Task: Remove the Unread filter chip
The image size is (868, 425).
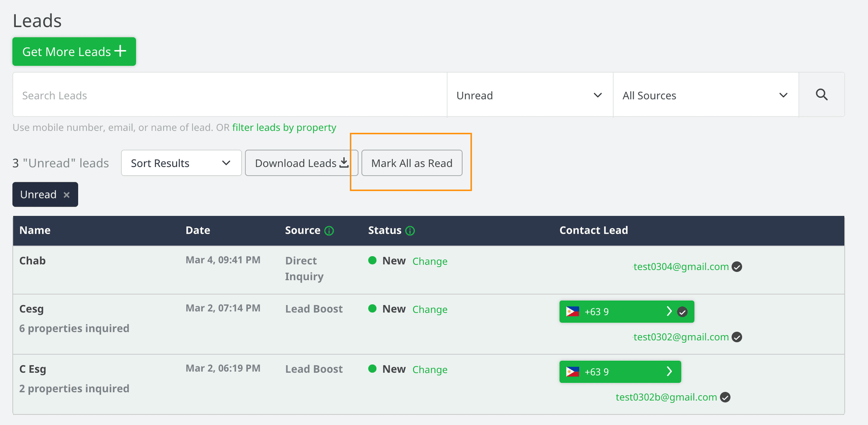Action: (x=67, y=195)
